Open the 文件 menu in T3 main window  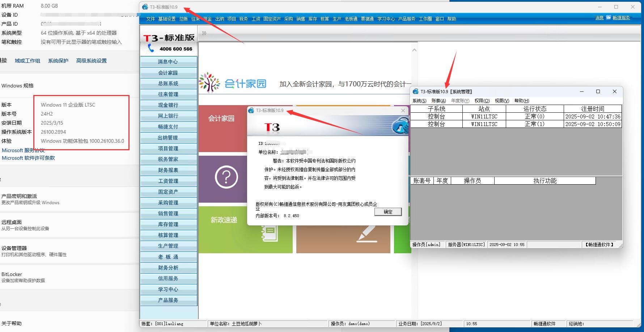tap(151, 19)
